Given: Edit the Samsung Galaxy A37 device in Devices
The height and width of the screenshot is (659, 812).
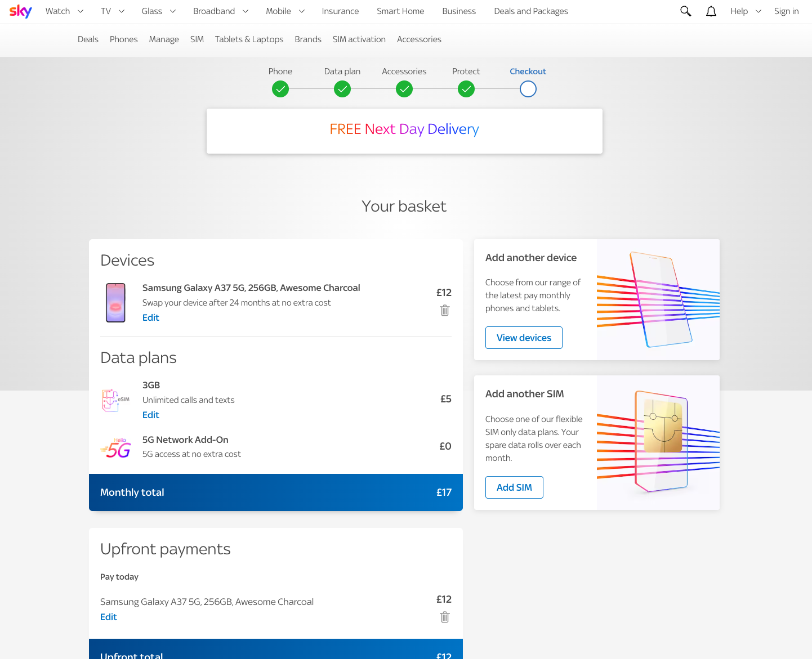Looking at the screenshot, I should pyautogui.click(x=151, y=317).
